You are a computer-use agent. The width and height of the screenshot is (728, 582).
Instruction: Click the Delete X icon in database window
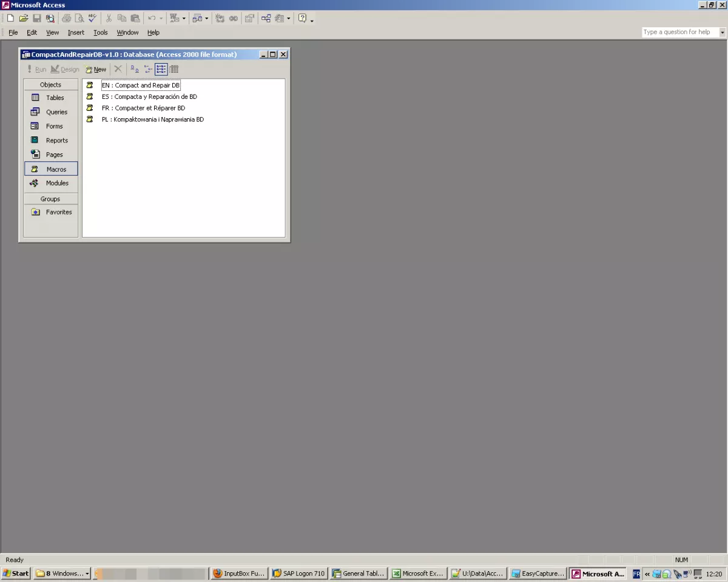click(118, 69)
